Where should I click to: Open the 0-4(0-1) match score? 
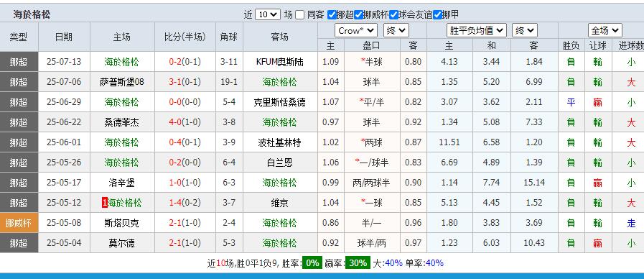tap(185, 142)
